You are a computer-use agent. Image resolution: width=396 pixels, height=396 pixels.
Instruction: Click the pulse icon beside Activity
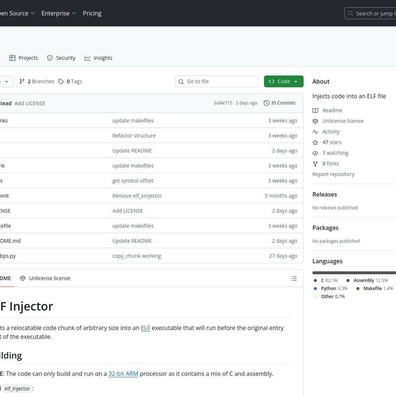(x=315, y=132)
